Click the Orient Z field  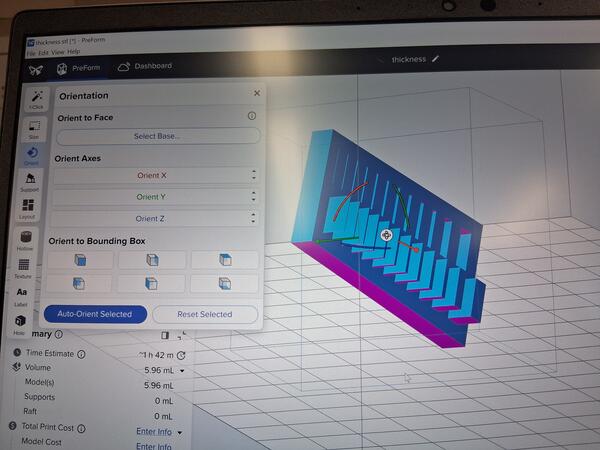pos(150,218)
